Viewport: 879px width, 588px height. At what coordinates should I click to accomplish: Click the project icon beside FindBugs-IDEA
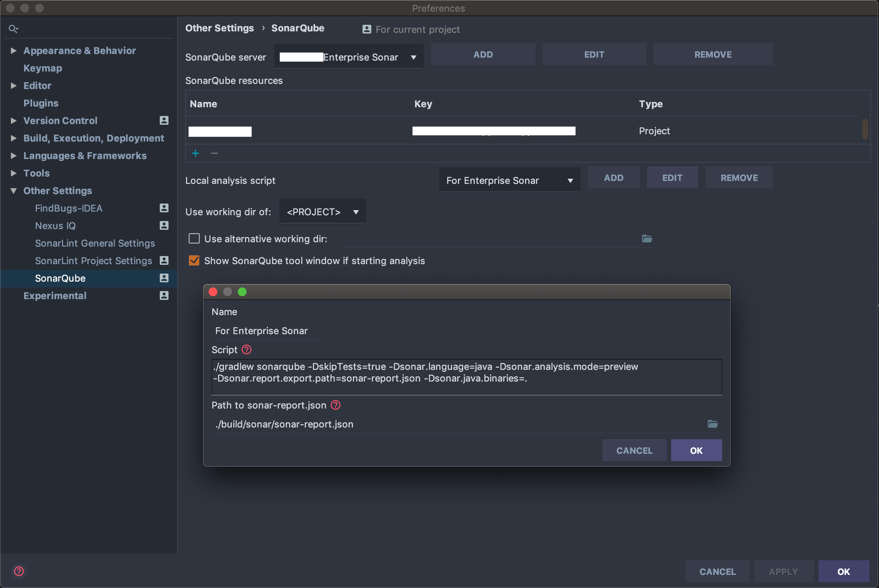164,208
